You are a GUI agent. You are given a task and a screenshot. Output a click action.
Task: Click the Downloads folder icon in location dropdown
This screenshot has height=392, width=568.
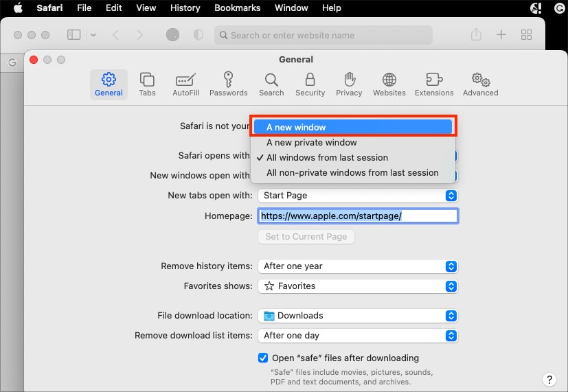(269, 316)
